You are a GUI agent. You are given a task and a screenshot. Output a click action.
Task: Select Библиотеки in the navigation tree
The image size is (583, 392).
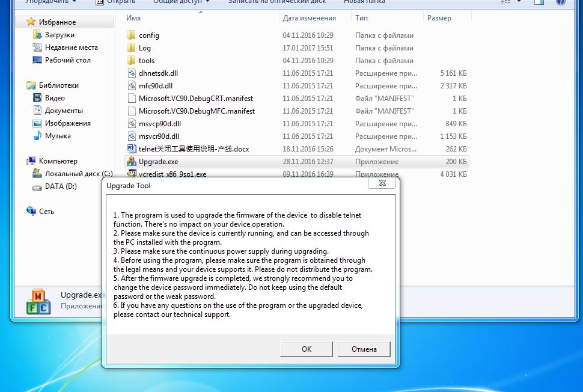pyautogui.click(x=58, y=85)
